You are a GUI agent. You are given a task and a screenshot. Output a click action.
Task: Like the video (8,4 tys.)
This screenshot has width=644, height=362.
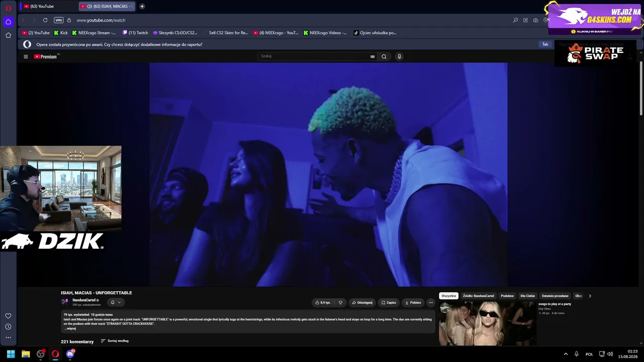(323, 303)
